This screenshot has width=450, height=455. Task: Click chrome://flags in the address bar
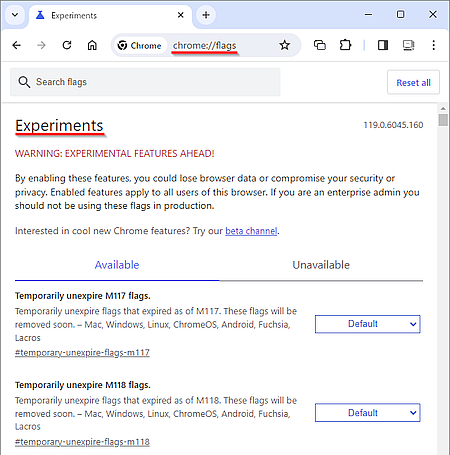point(204,45)
